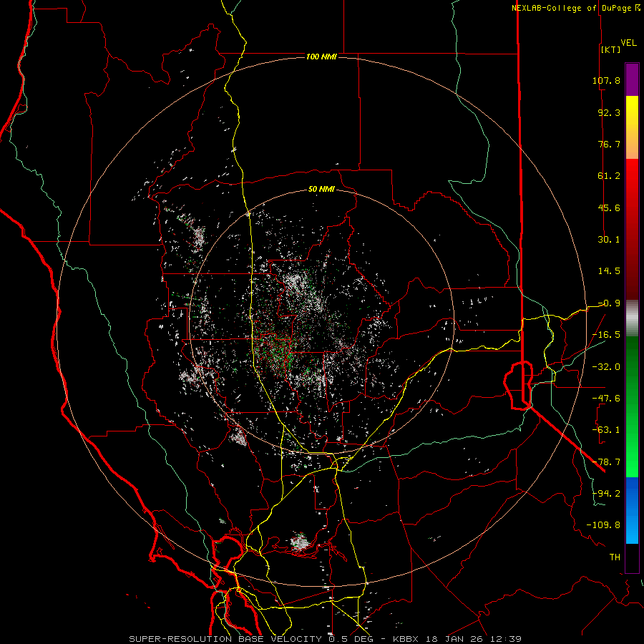Screen dimensions: 644x644
Task: Click the 50 NMI range ring label
Action: [321, 190]
